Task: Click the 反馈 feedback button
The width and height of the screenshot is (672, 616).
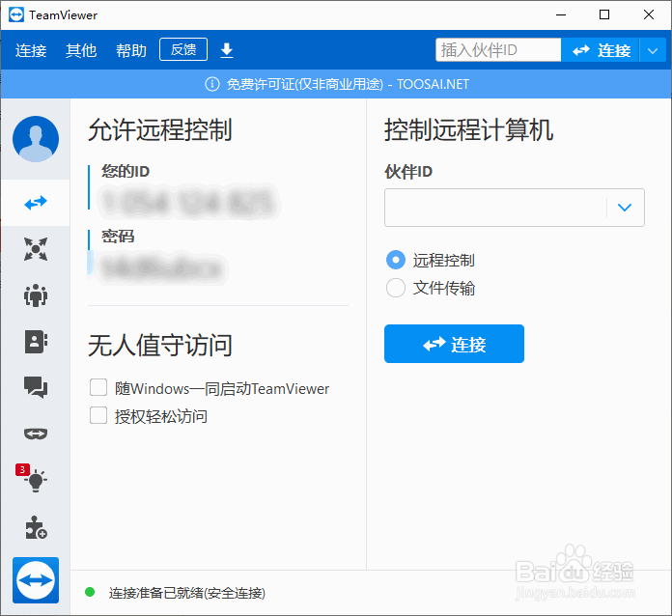Action: [183, 49]
